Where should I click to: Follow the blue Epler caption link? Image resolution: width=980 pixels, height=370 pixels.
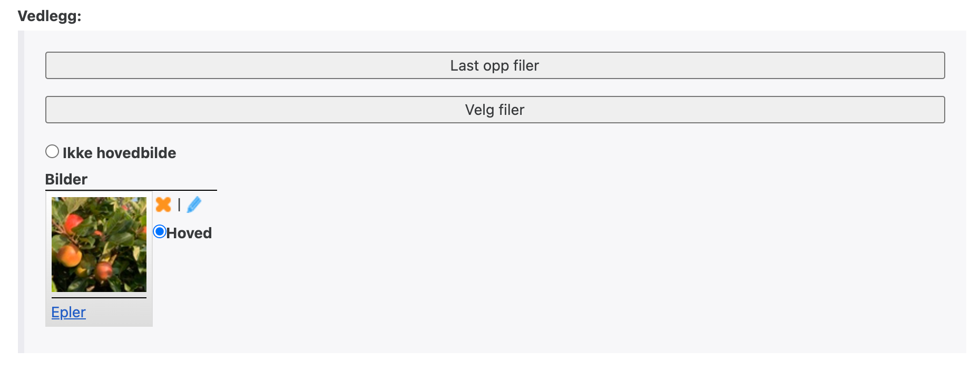pyautogui.click(x=68, y=312)
